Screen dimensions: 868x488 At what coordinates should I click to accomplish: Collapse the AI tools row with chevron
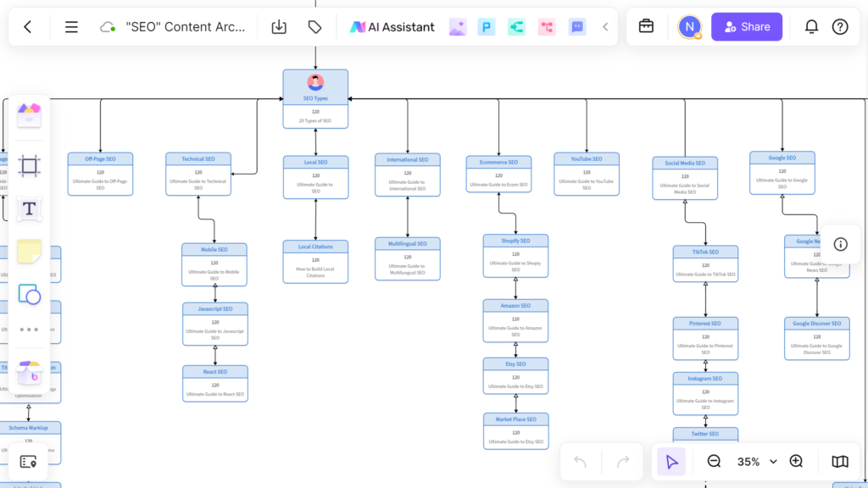[x=605, y=27]
